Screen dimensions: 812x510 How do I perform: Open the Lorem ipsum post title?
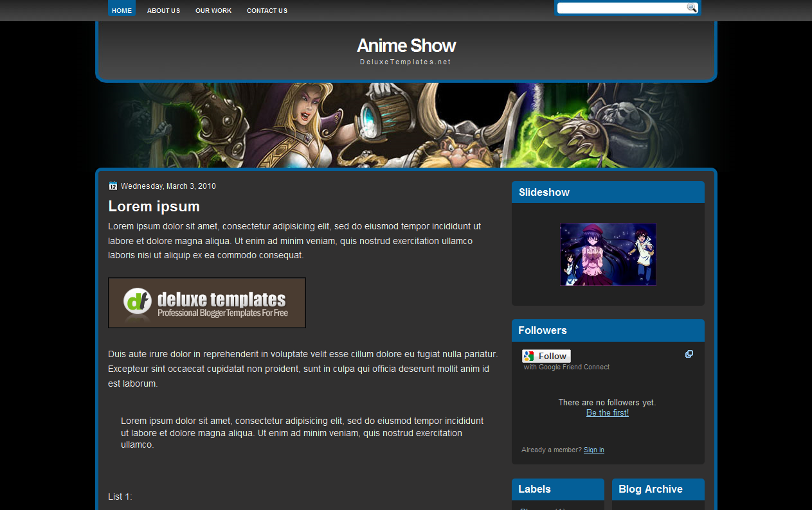(x=154, y=206)
